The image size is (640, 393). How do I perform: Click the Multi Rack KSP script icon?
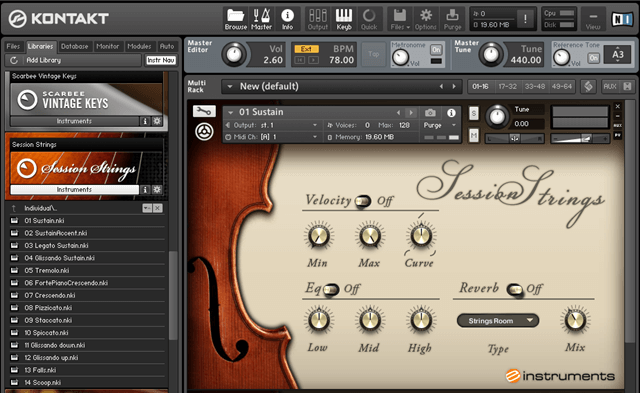[588, 86]
